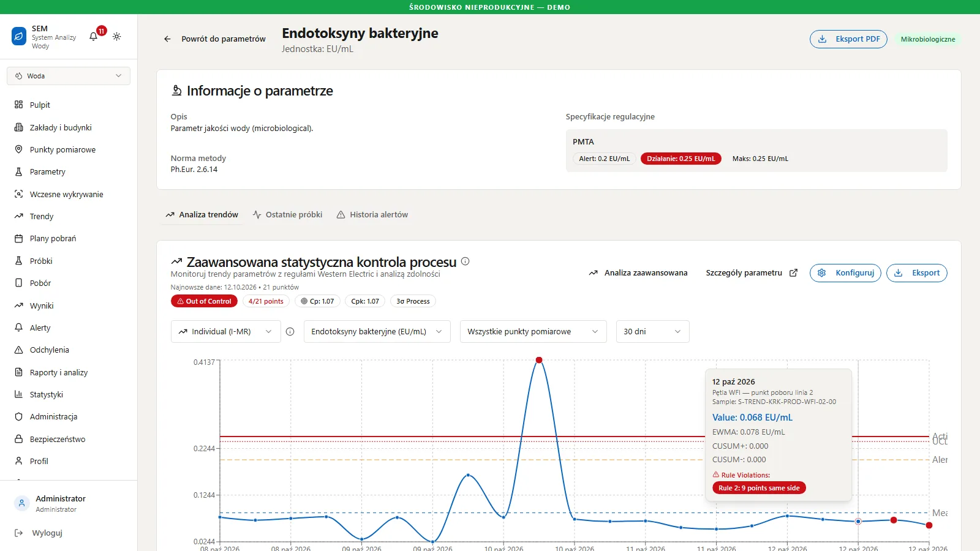Viewport: 980px width, 551px height.
Task: Open the notifications bell with 11 alerts
Action: point(94,36)
